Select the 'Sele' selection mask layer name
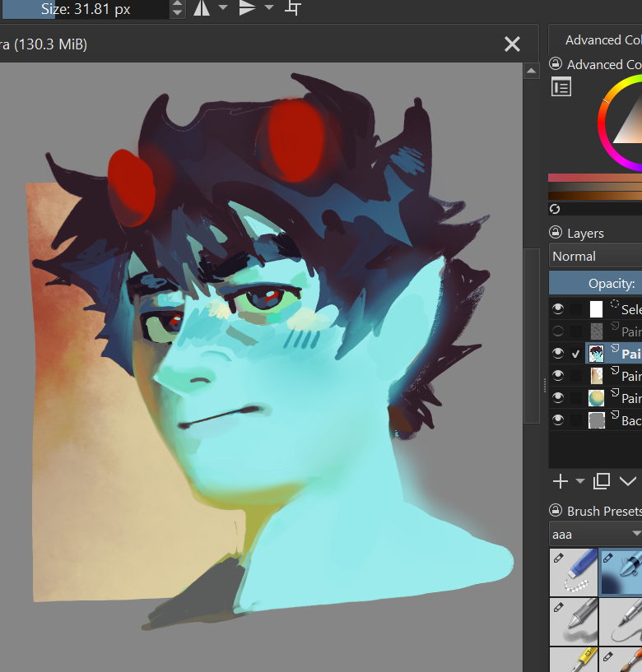Viewport: 642px width, 672px height. (x=631, y=309)
